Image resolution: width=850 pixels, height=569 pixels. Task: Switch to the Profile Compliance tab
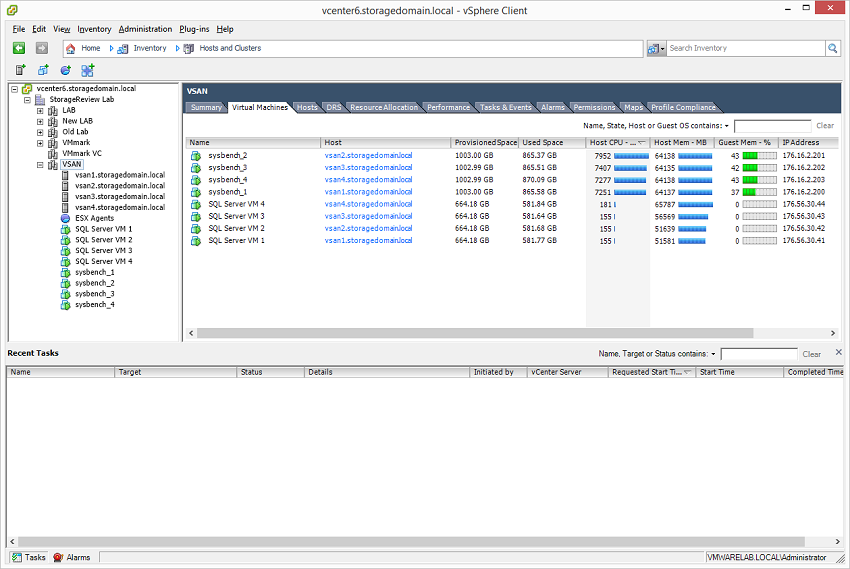tap(683, 107)
